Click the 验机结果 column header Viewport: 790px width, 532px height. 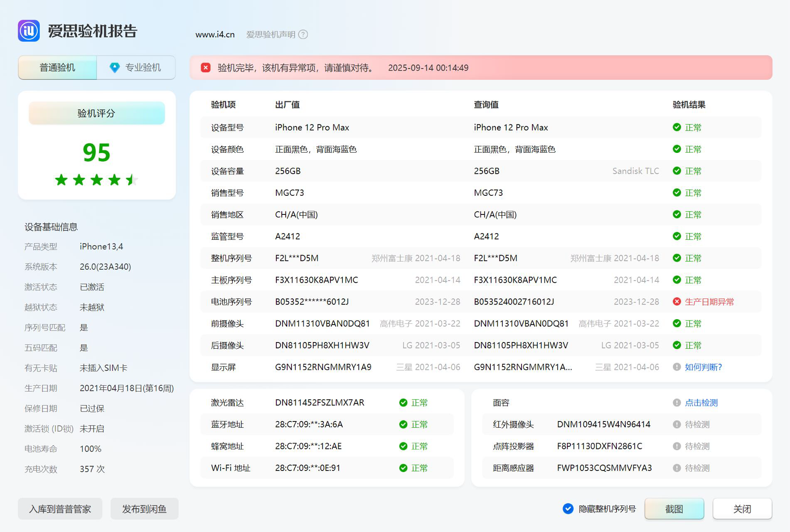click(689, 104)
